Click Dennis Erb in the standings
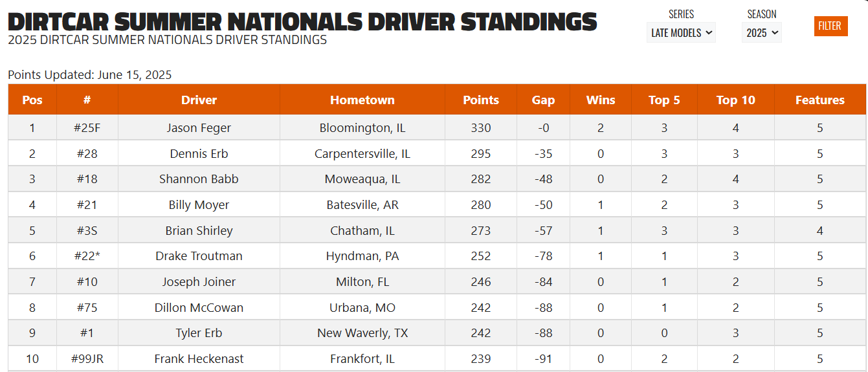This screenshot has height=372, width=868. (199, 154)
